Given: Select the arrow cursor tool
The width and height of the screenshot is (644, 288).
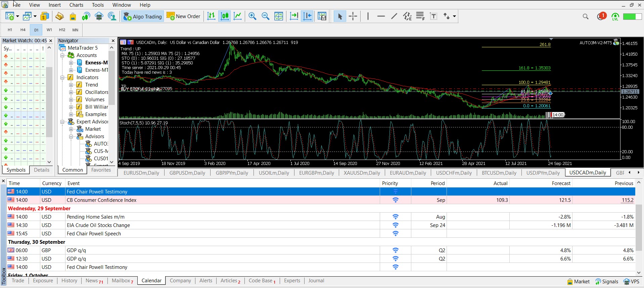Looking at the screenshot, I should pyautogui.click(x=340, y=16).
